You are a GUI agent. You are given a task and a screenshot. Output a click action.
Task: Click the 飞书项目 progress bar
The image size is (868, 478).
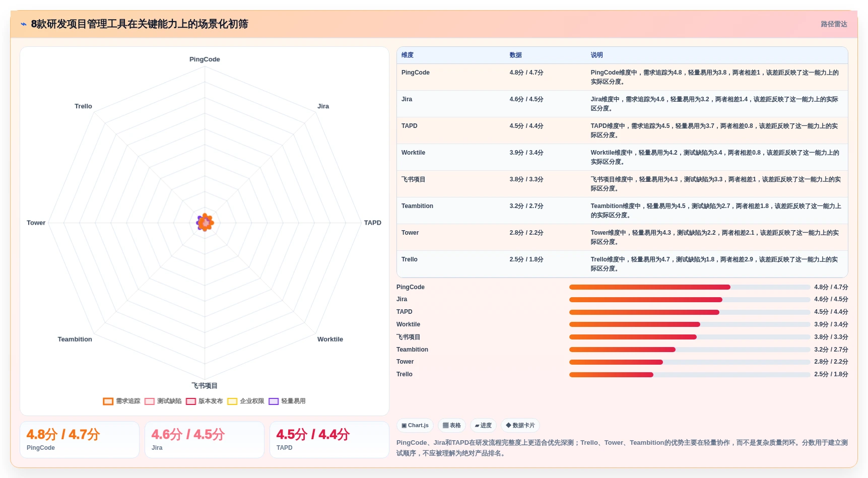click(690, 337)
